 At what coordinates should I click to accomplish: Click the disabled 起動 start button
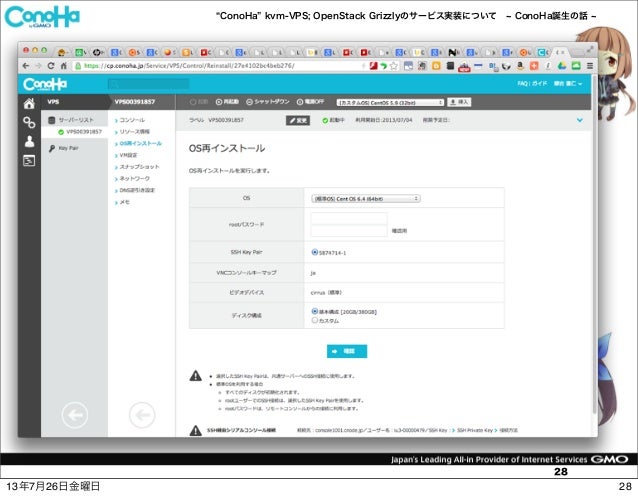click(199, 102)
